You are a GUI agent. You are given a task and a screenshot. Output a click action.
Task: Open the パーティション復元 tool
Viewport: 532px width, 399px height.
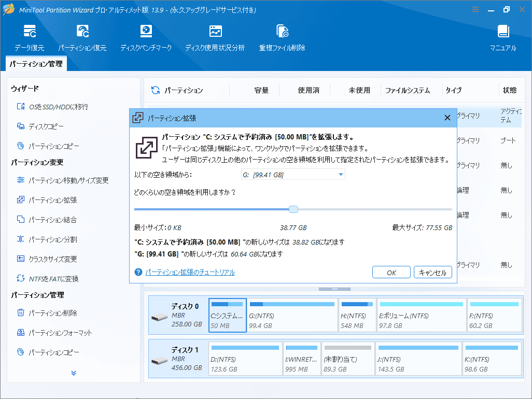pyautogui.click(x=82, y=37)
